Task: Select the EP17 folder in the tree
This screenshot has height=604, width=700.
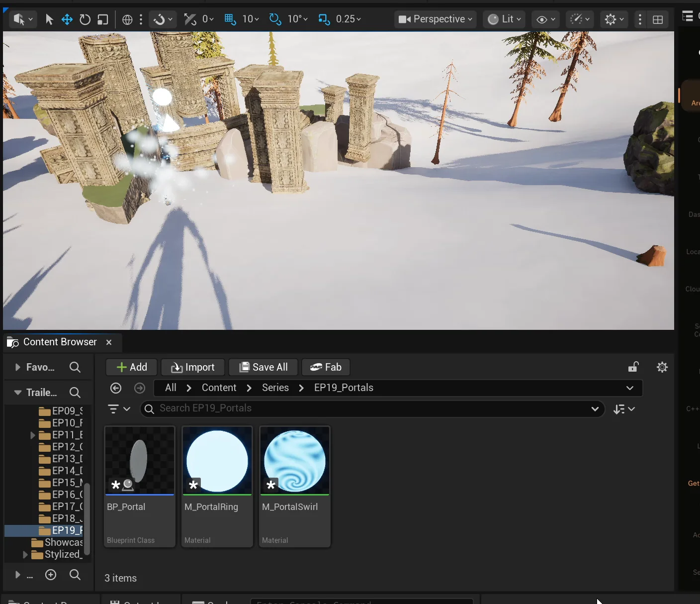Action: [x=60, y=506]
